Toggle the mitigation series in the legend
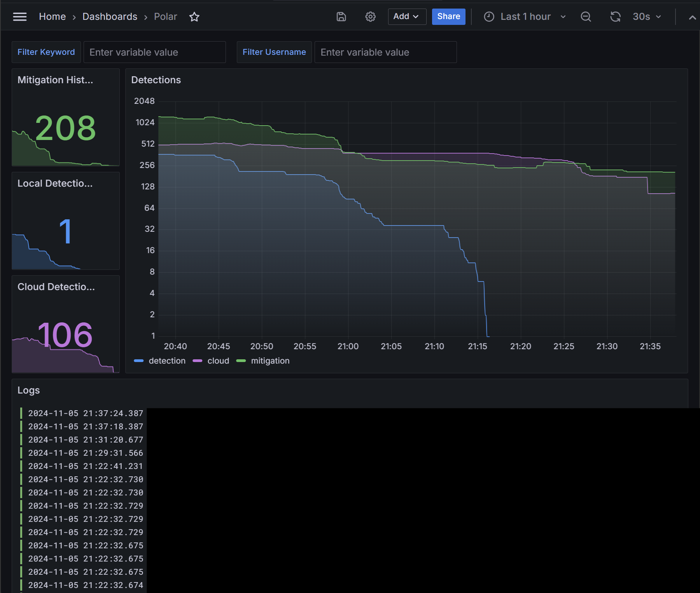The width and height of the screenshot is (700, 593). 270,360
